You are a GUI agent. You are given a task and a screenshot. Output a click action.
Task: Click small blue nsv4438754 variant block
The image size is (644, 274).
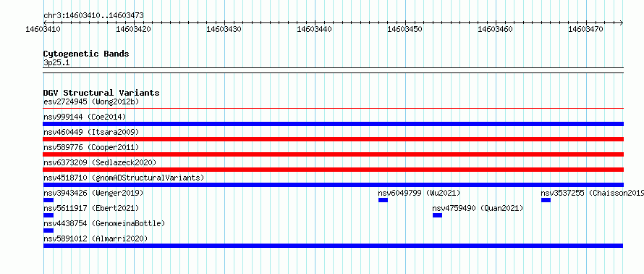click(x=48, y=231)
